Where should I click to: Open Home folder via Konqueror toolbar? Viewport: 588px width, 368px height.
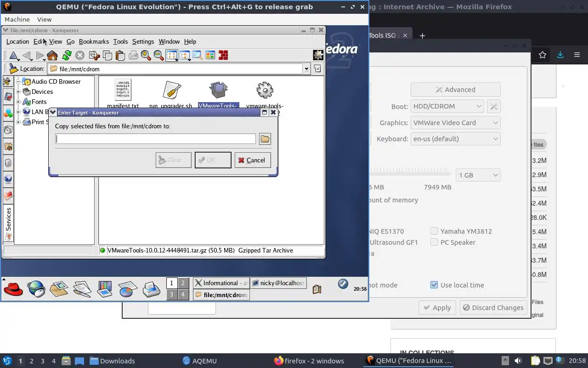tap(52, 56)
